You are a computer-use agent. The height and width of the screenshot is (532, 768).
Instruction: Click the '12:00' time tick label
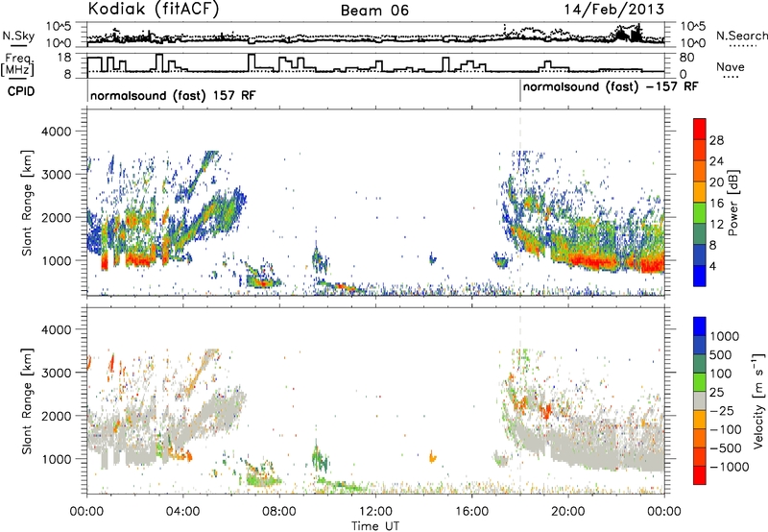[375, 512]
